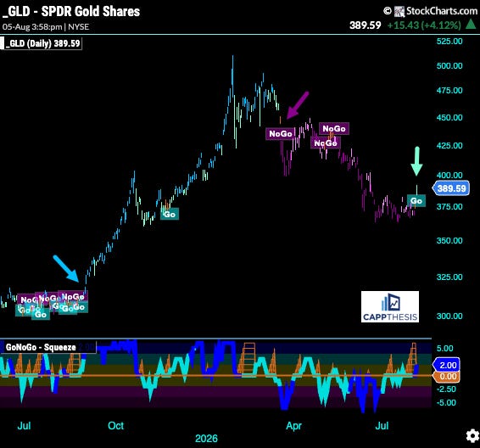Click the 375.00 price axis label
Screen dimensions: 480x448
449,207
